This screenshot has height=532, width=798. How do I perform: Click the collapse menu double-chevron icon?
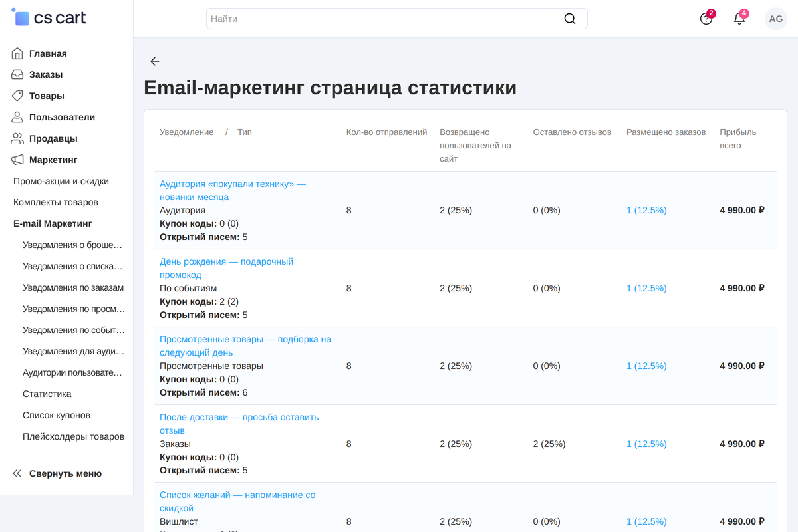coord(17,473)
